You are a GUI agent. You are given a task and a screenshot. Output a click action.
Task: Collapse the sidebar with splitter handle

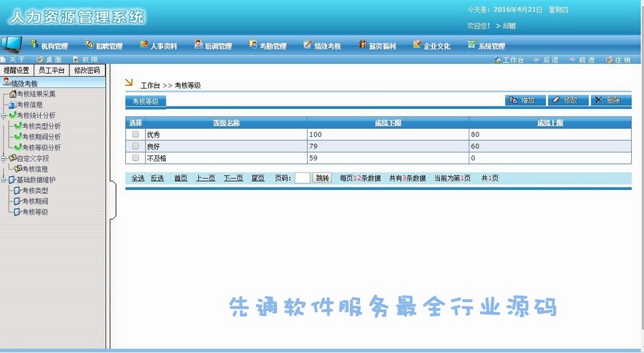point(113,201)
